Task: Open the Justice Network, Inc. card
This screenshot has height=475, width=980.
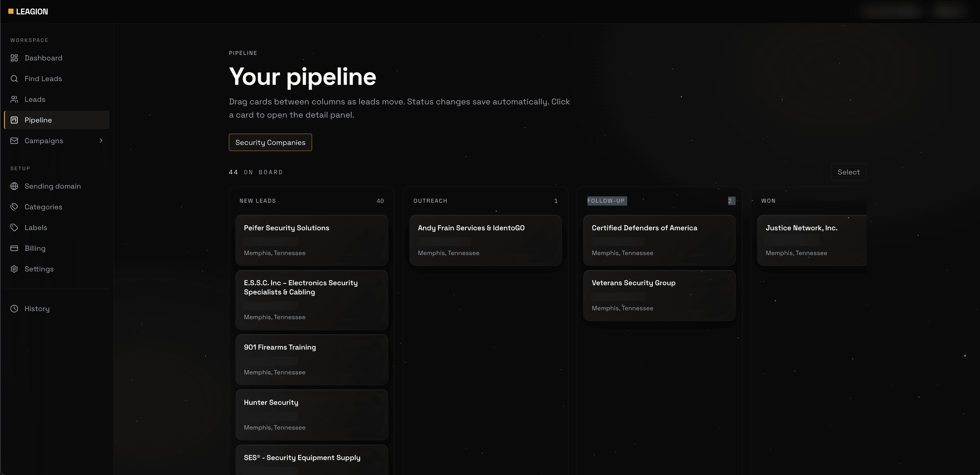Action: [x=812, y=240]
